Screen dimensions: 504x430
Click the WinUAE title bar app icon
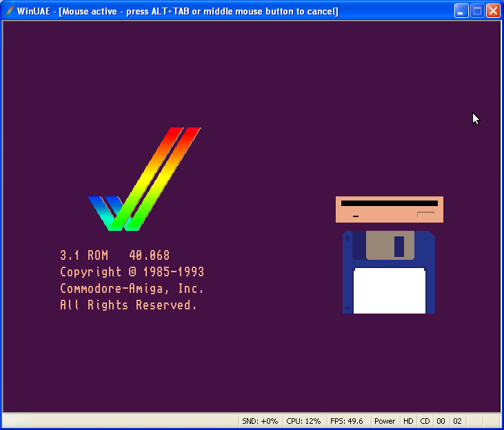[10, 10]
